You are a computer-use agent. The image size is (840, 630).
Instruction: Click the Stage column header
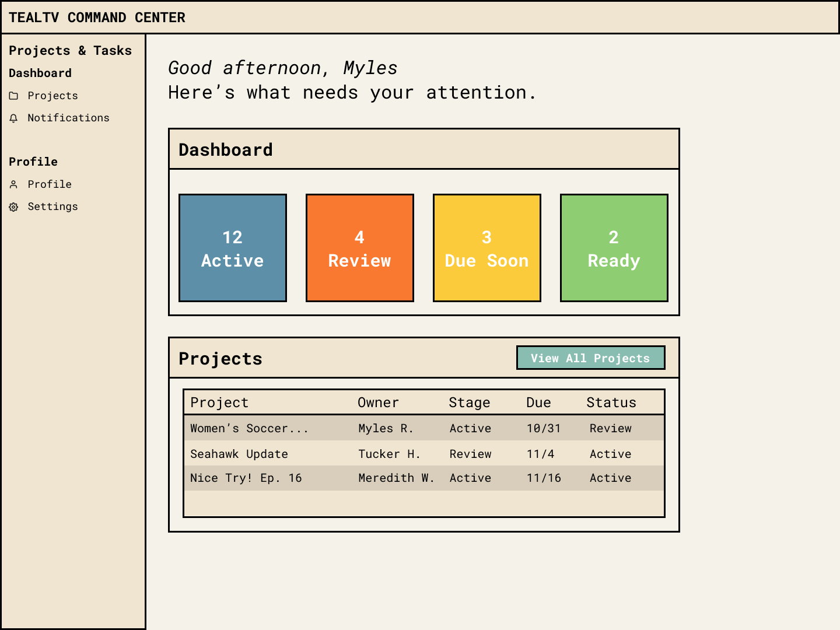coord(470,402)
